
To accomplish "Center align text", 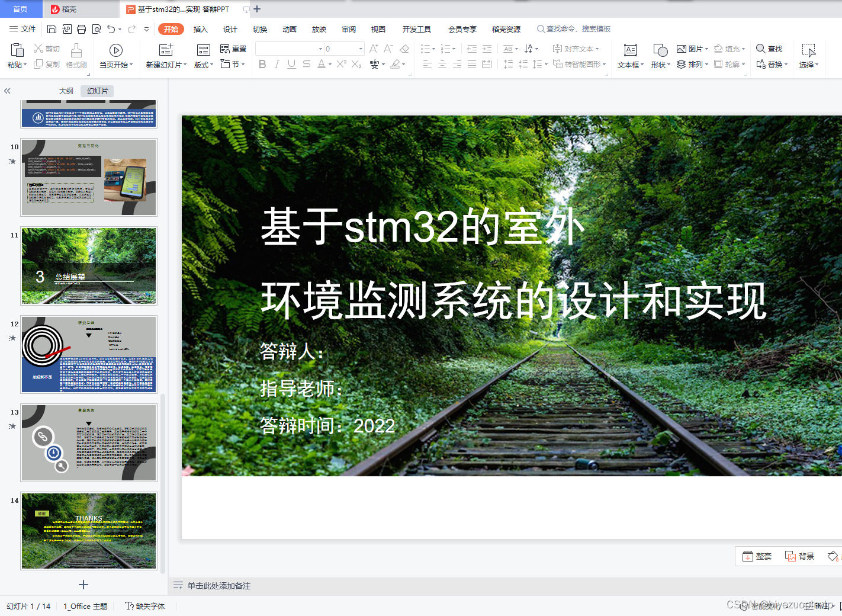I will tap(442, 64).
